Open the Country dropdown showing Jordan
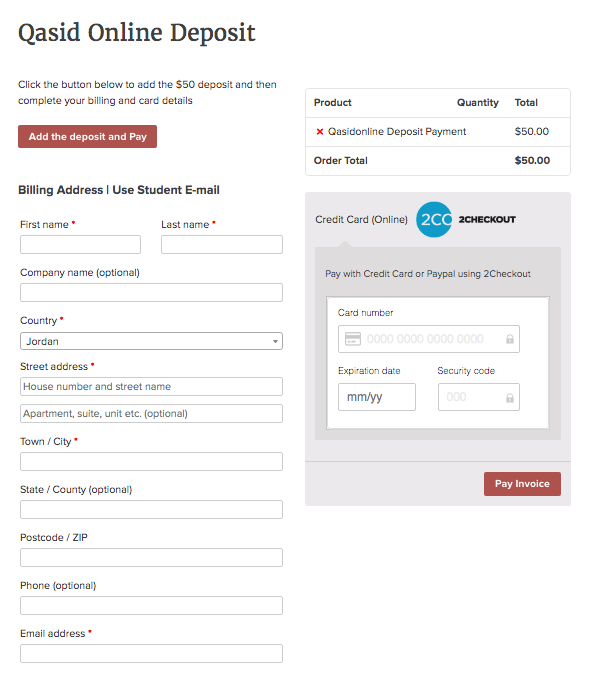Viewport: 606px width, 681px height. 151,341
